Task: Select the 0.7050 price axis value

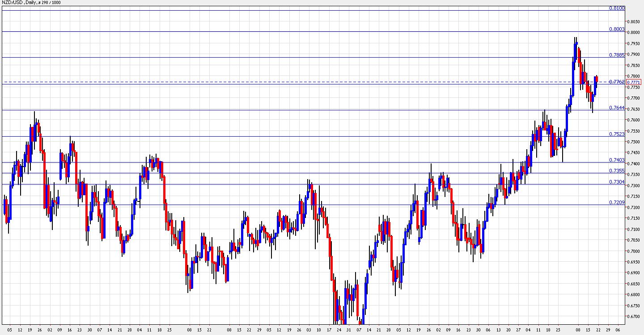Action: tap(633, 240)
